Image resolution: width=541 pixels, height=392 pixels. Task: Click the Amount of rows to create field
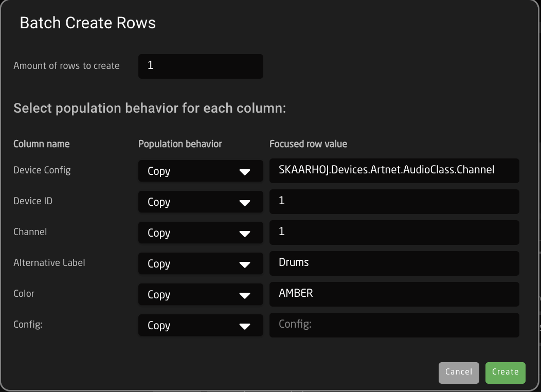201,66
